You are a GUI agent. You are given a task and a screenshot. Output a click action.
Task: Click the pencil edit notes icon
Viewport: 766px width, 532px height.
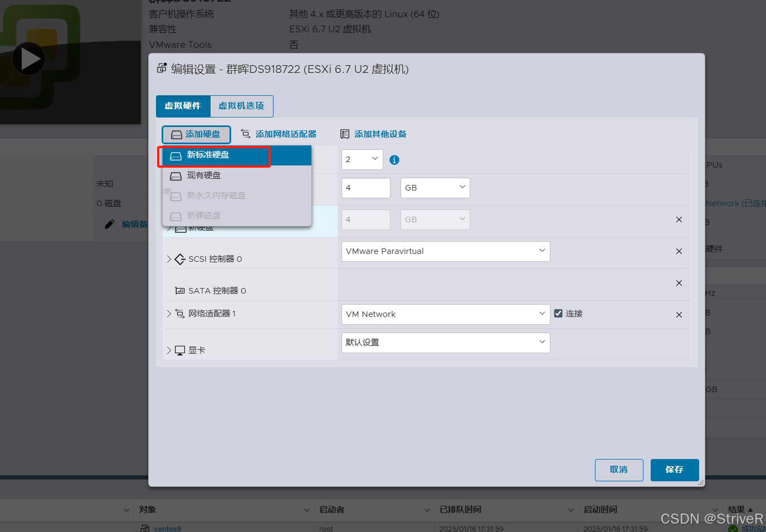click(110, 224)
